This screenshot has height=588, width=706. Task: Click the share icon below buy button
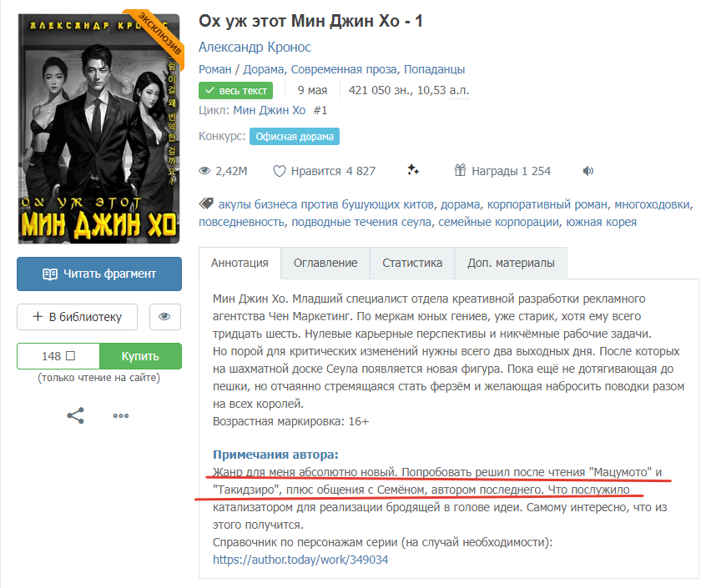coord(76,415)
